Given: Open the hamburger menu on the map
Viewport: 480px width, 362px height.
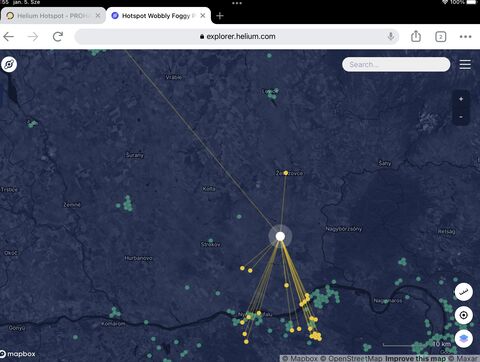Looking at the screenshot, I should [x=465, y=64].
